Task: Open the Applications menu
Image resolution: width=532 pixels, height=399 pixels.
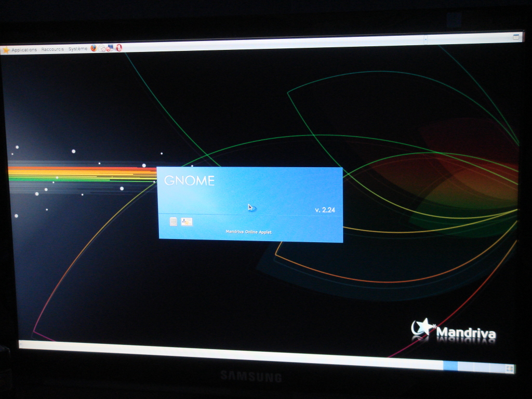Action: pos(24,50)
